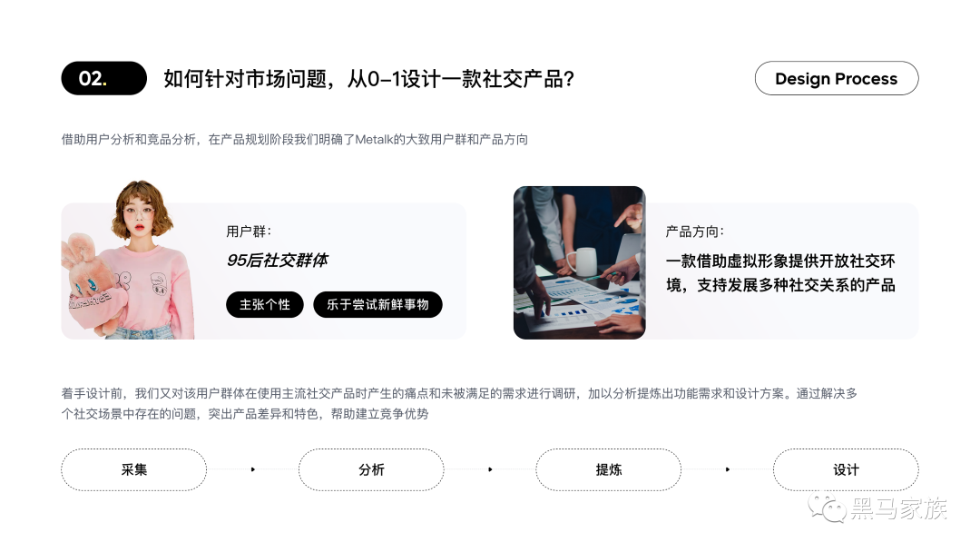The width and height of the screenshot is (980, 552).
Task: Click the black 02. section badge
Action: (103, 78)
